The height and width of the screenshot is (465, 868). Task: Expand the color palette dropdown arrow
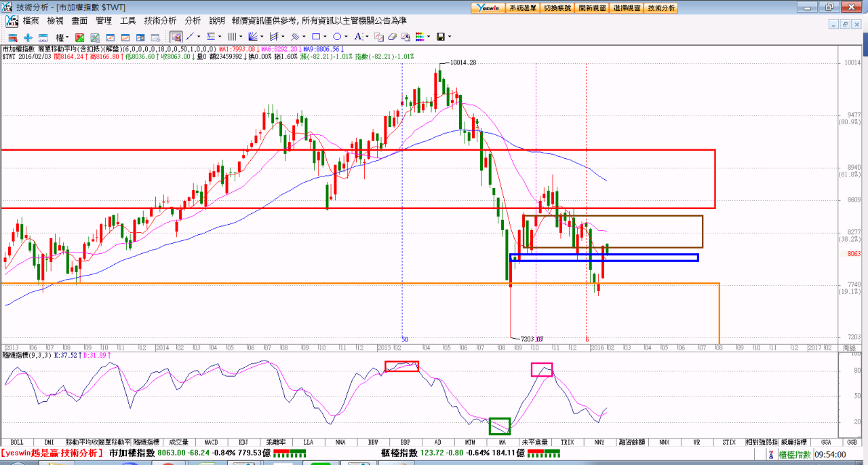pyautogui.click(x=429, y=37)
